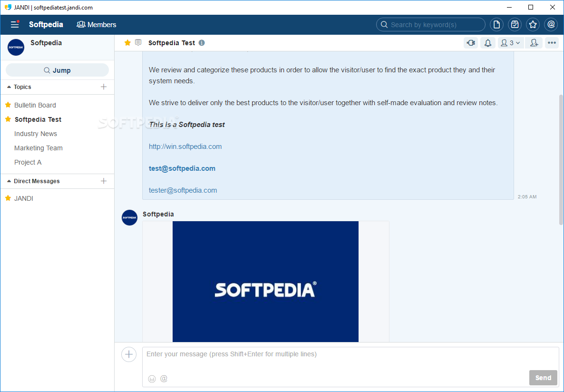
Task: Click the announcement note icon in topic header
Action: pos(138,42)
